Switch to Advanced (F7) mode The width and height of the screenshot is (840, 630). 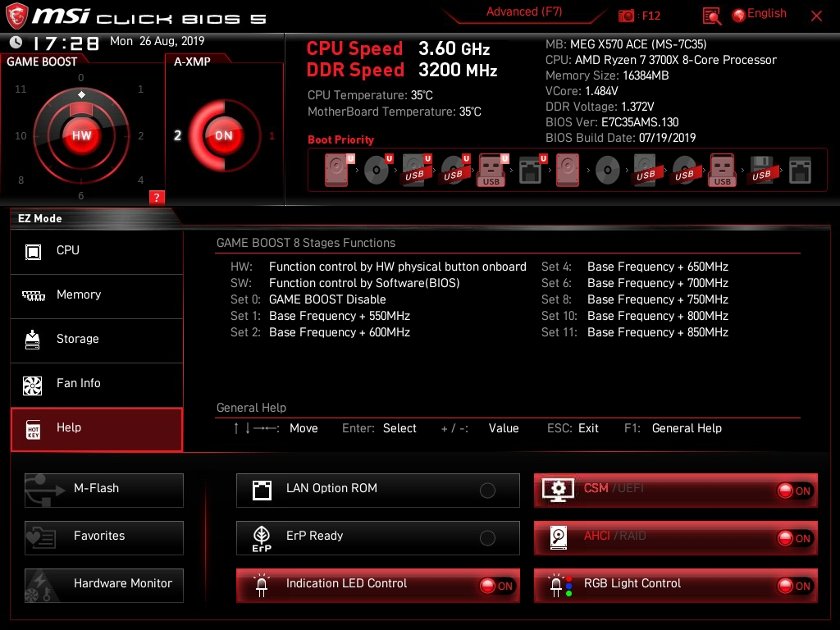pos(524,11)
